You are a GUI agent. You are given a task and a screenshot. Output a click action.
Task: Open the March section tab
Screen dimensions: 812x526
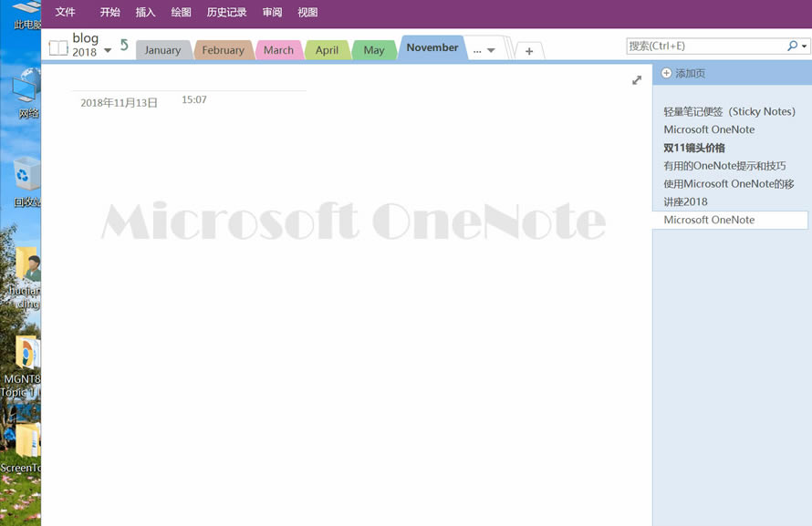(x=278, y=50)
